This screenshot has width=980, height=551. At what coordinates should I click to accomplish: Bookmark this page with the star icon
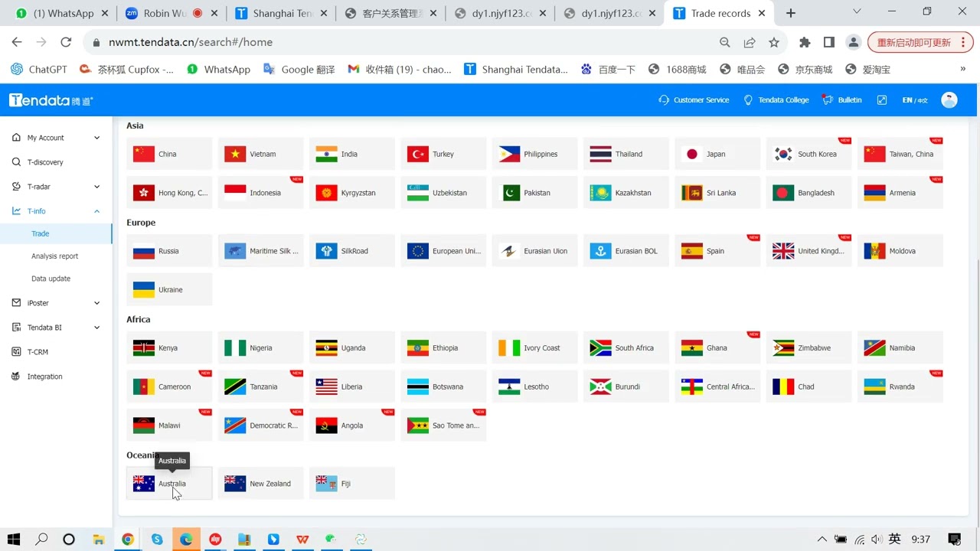click(x=774, y=43)
